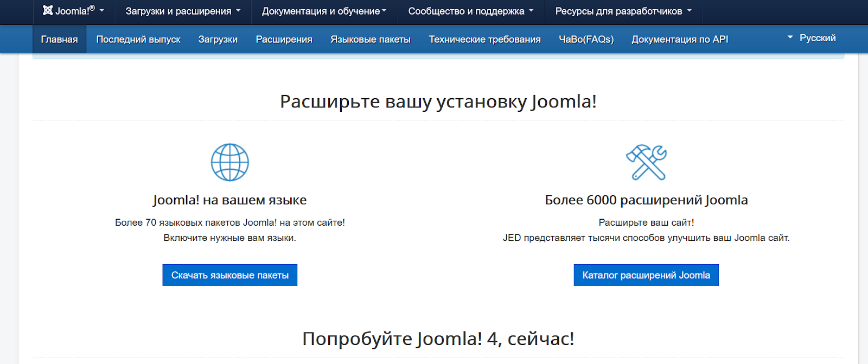
Task: Expand Документация и обучение dropdown
Action: [x=324, y=11]
